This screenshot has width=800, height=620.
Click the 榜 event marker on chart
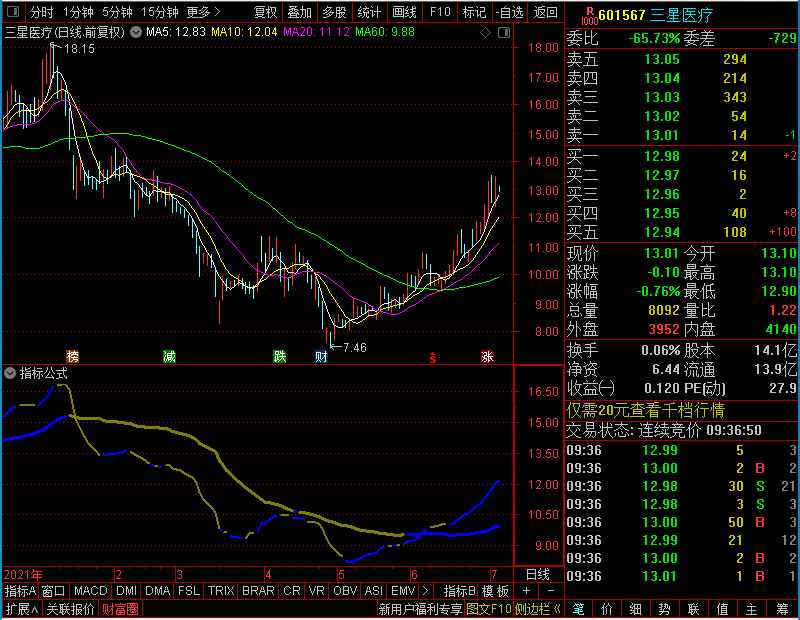[72, 356]
